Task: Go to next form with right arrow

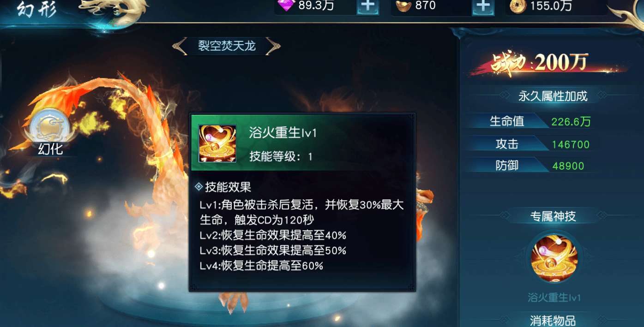Action: (x=273, y=46)
